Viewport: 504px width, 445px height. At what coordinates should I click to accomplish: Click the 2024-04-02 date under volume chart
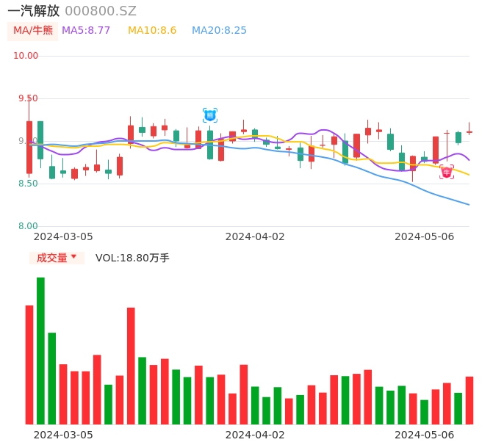[x=255, y=435]
